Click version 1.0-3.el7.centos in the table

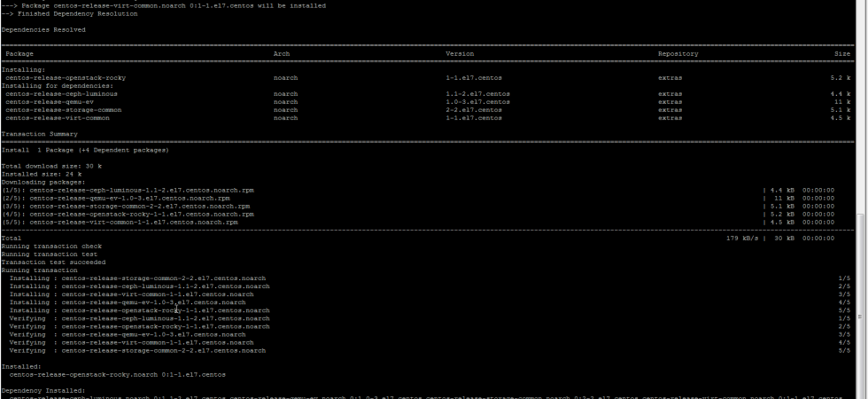(x=477, y=102)
